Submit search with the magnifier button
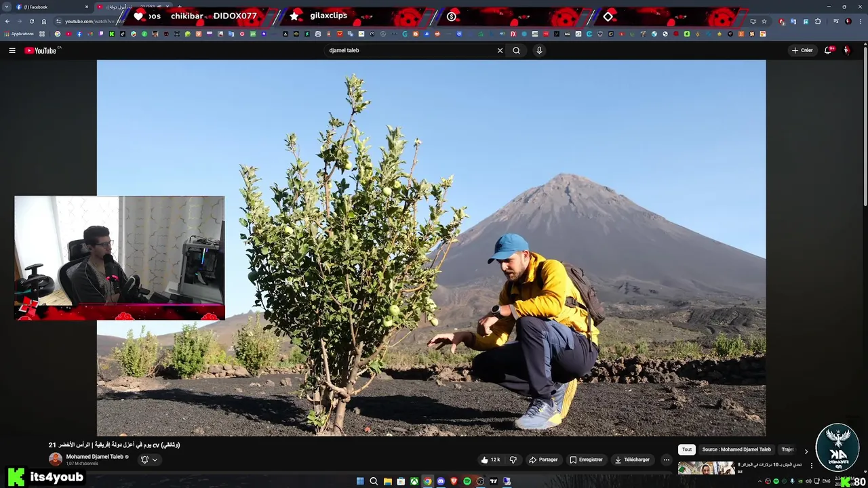This screenshot has width=868, height=488. (516, 50)
